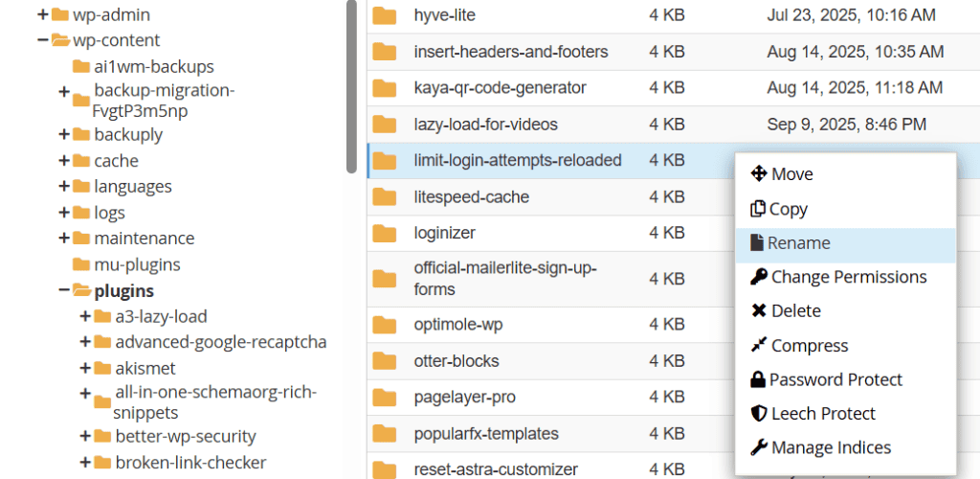Click the lazy-load-for-videos folder icon
980x479 pixels.
tap(385, 125)
